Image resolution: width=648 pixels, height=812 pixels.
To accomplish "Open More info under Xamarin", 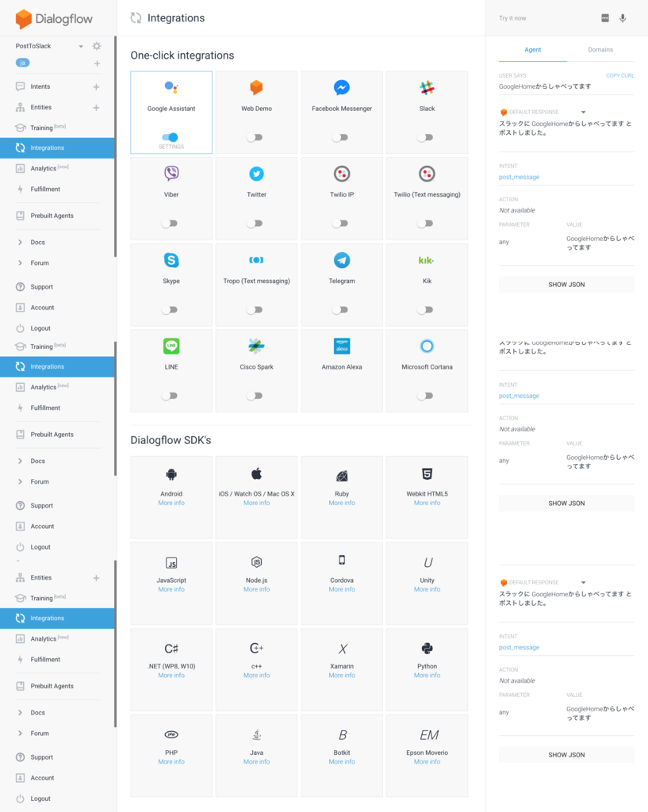I will click(342, 676).
